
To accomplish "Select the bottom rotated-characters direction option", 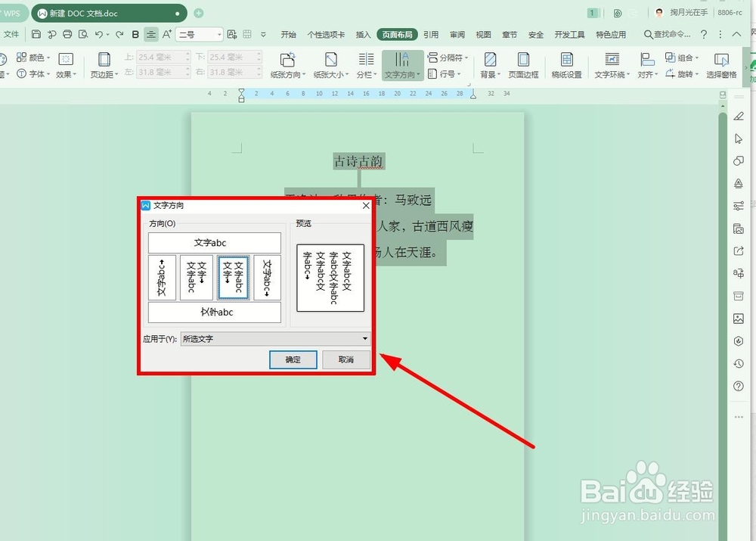I will [x=214, y=312].
